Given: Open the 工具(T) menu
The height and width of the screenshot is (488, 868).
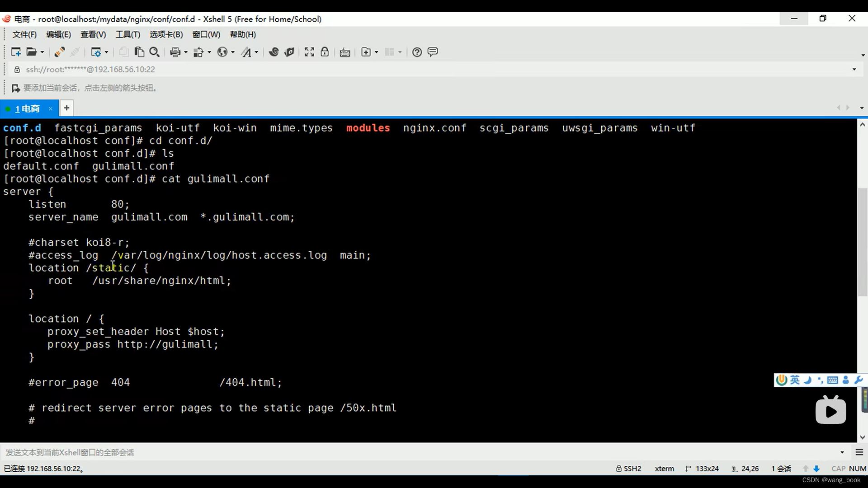Looking at the screenshot, I should click(128, 35).
